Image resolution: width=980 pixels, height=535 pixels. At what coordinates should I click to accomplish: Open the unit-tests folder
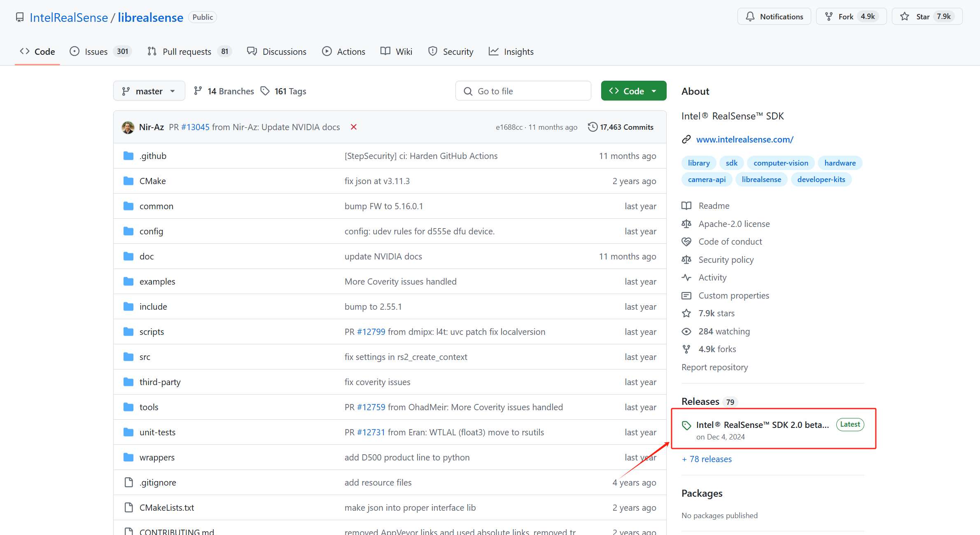[x=157, y=432]
